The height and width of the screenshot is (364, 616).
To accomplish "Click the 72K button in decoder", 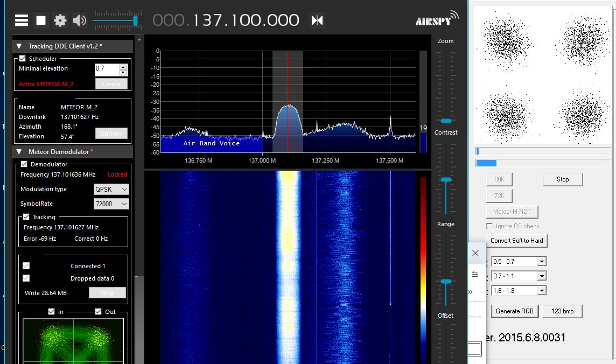I will click(x=499, y=195).
